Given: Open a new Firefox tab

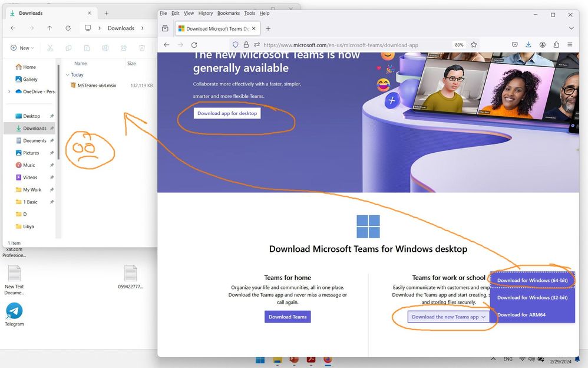Looking at the screenshot, I should (x=268, y=28).
